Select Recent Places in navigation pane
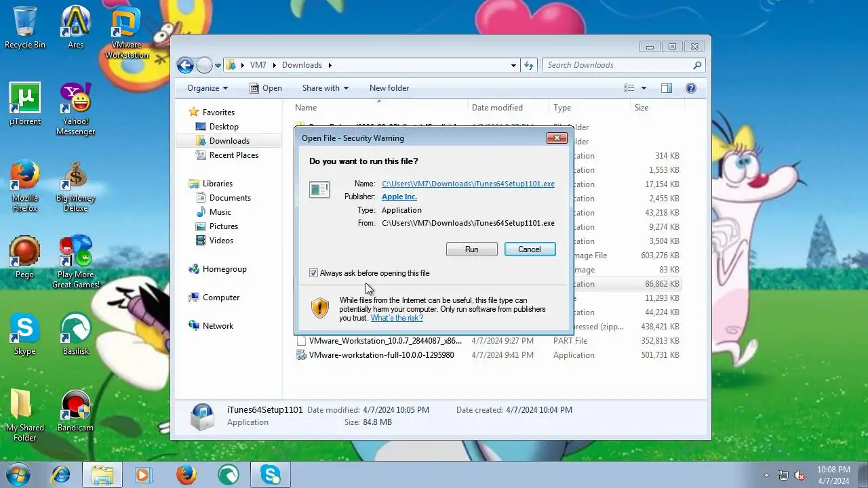This screenshot has height=488, width=868. point(234,155)
